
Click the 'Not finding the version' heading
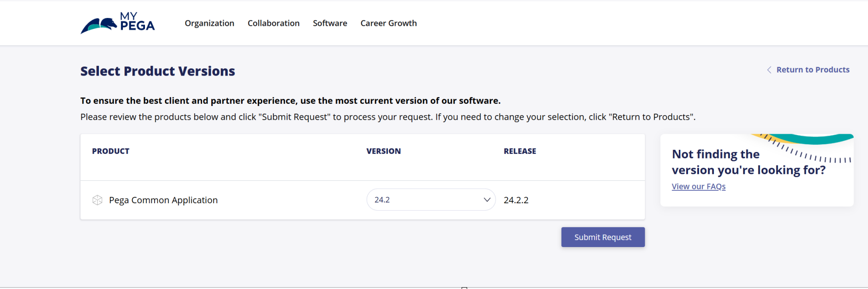(x=749, y=162)
